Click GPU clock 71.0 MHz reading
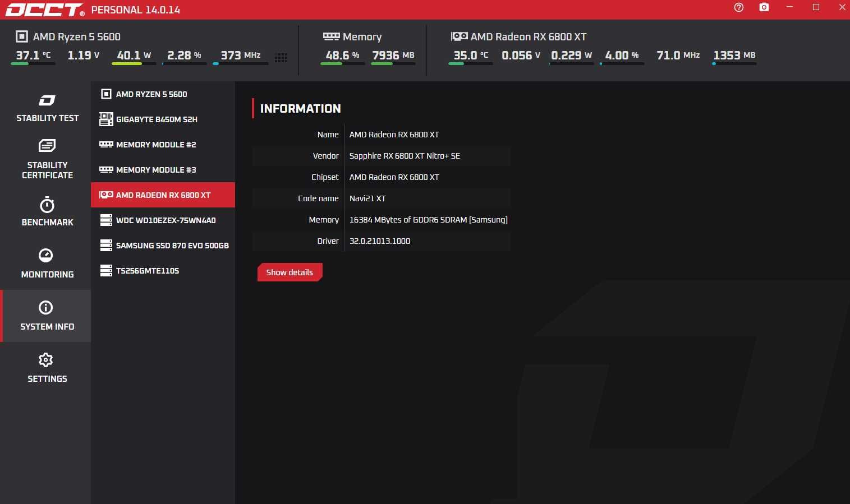Image resolution: width=850 pixels, height=504 pixels. coord(678,56)
